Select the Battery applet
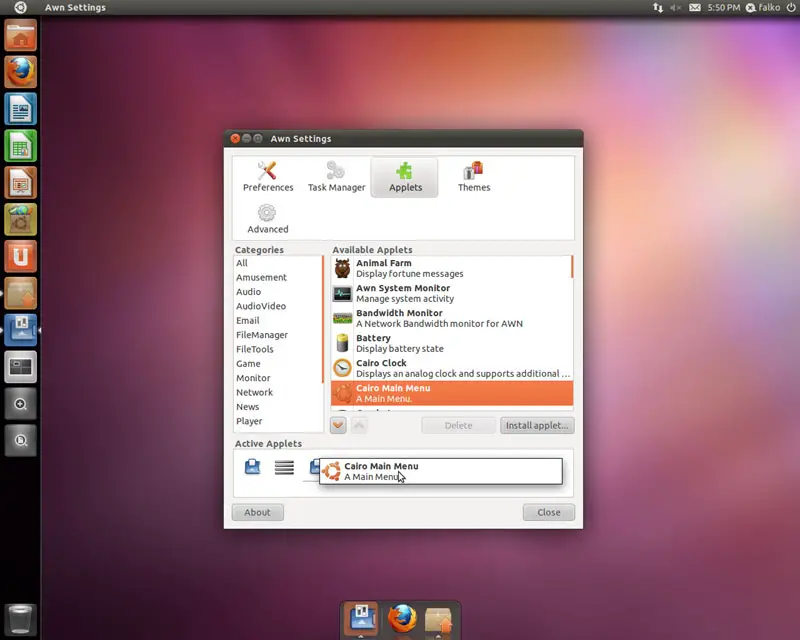800x640 pixels. pos(451,343)
